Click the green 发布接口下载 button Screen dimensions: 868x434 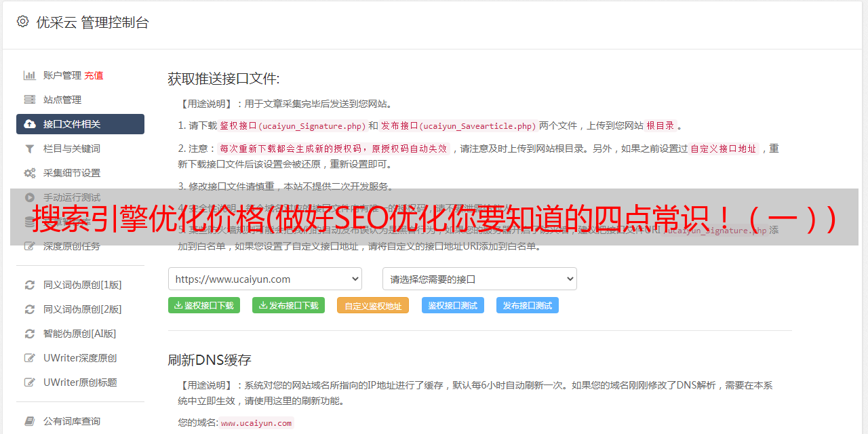[288, 305]
